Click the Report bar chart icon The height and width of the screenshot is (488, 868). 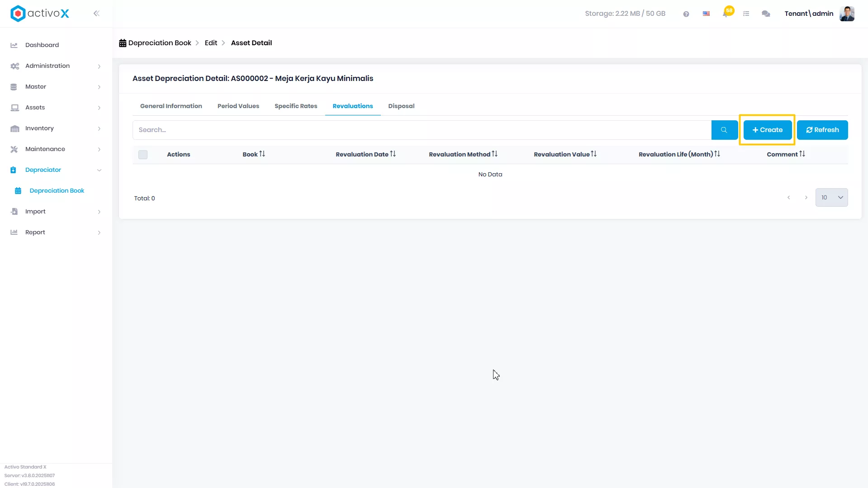(14, 232)
